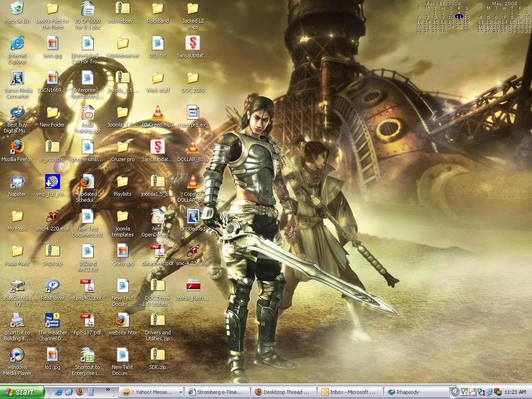The height and width of the screenshot is (399, 532).
Task: Select the Snips.zip archive
Action: pos(52,255)
